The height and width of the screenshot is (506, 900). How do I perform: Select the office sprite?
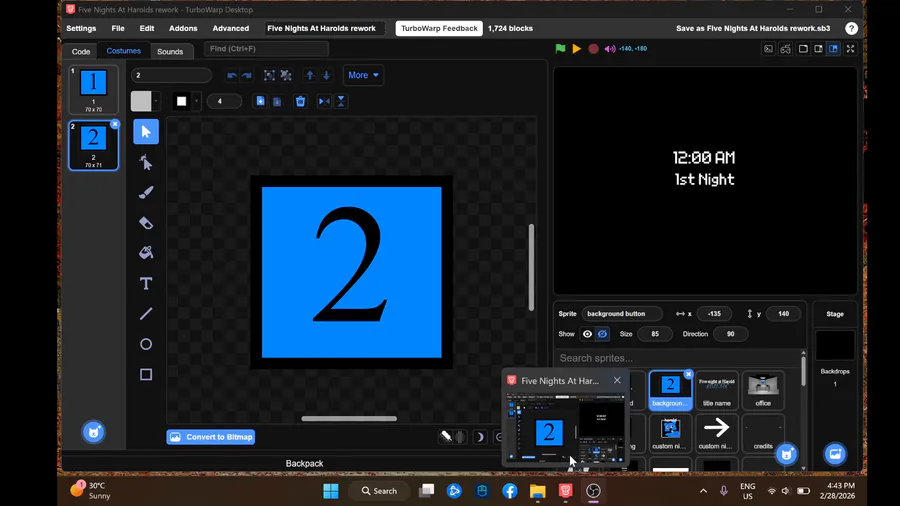pos(763,390)
